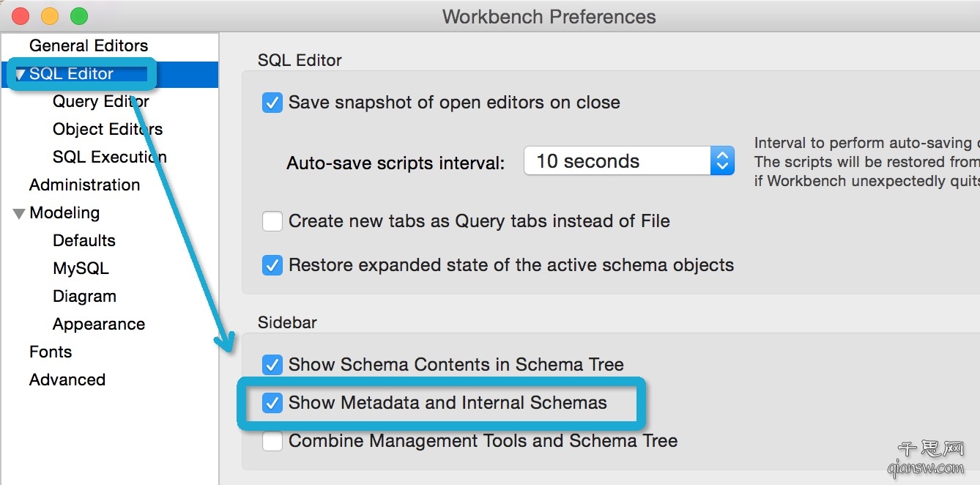Collapse the Modeling tree section
Viewport: 980px width, 485px height.
[20, 213]
